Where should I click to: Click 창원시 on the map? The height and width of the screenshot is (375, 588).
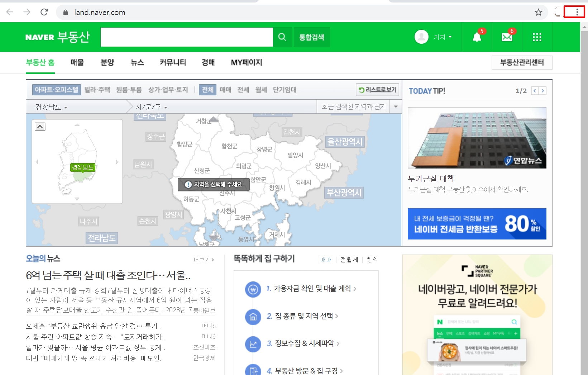tap(277, 188)
